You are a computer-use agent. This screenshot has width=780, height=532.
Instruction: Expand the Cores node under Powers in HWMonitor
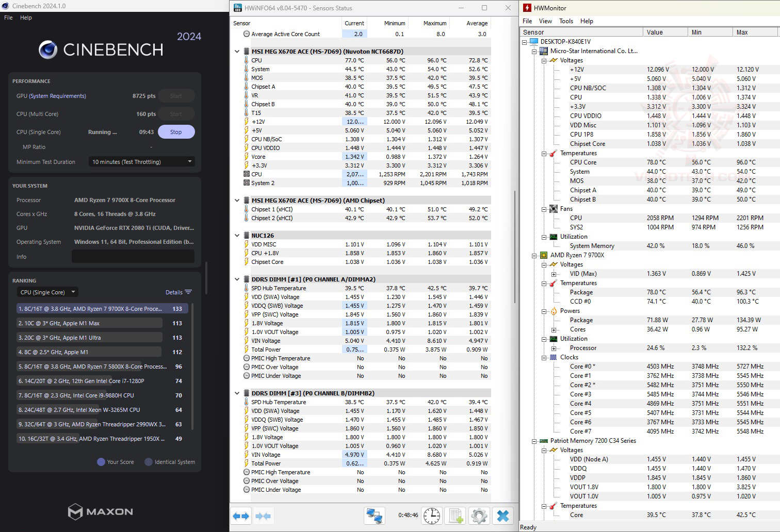(554, 329)
